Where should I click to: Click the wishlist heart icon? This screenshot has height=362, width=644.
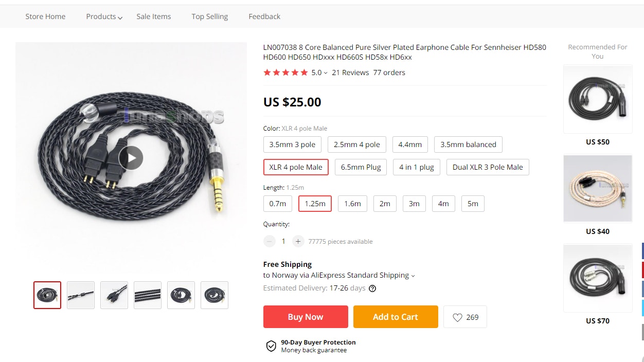point(457,317)
